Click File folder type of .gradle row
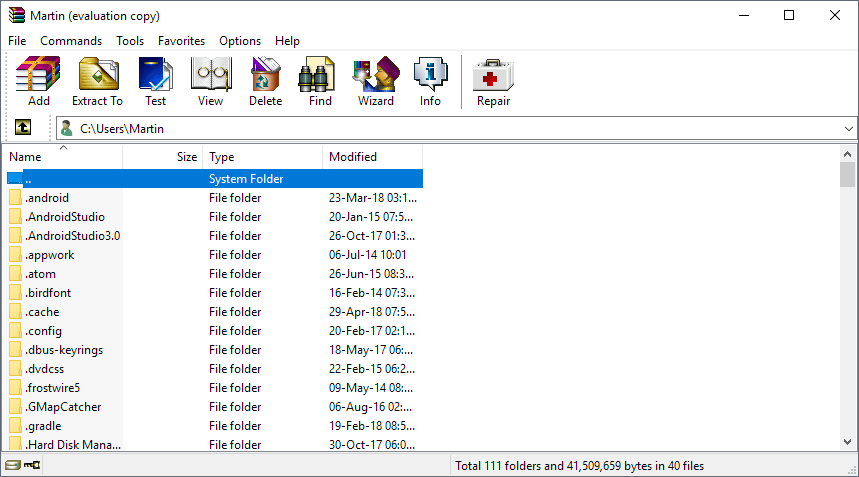 click(x=235, y=426)
